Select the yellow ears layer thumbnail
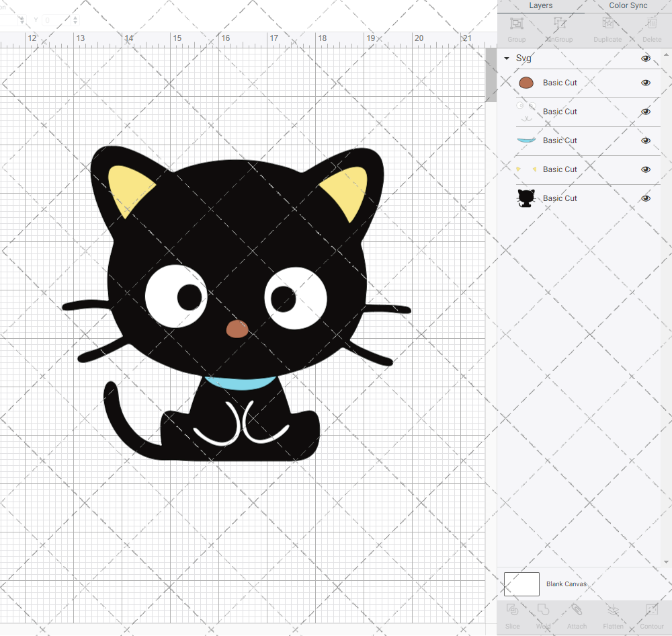The height and width of the screenshot is (636, 672). (526, 169)
